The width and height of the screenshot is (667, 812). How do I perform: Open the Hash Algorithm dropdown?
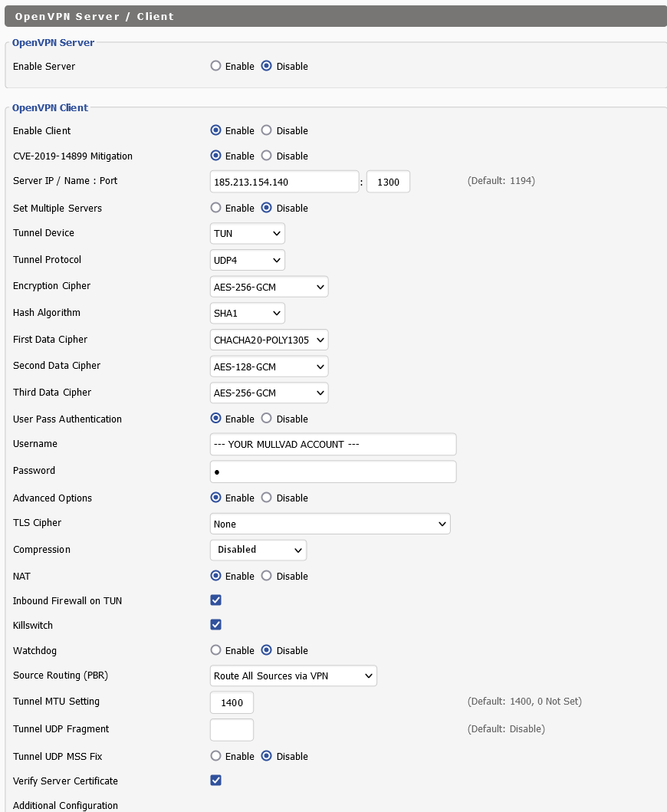point(247,313)
